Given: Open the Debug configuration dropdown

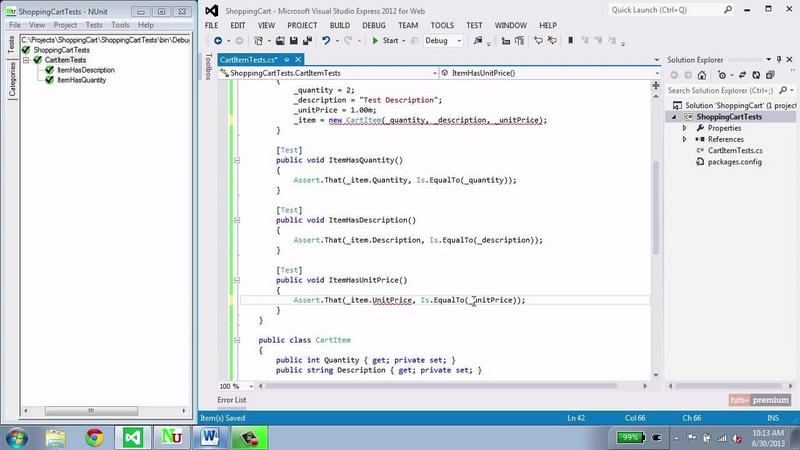Looking at the screenshot, I should pyautogui.click(x=443, y=40).
